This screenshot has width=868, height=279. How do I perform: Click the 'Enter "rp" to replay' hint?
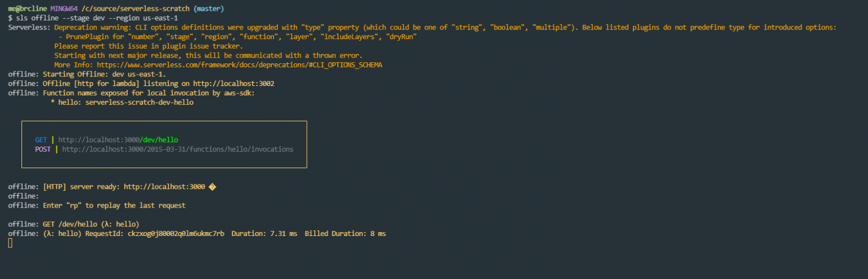coord(114,205)
